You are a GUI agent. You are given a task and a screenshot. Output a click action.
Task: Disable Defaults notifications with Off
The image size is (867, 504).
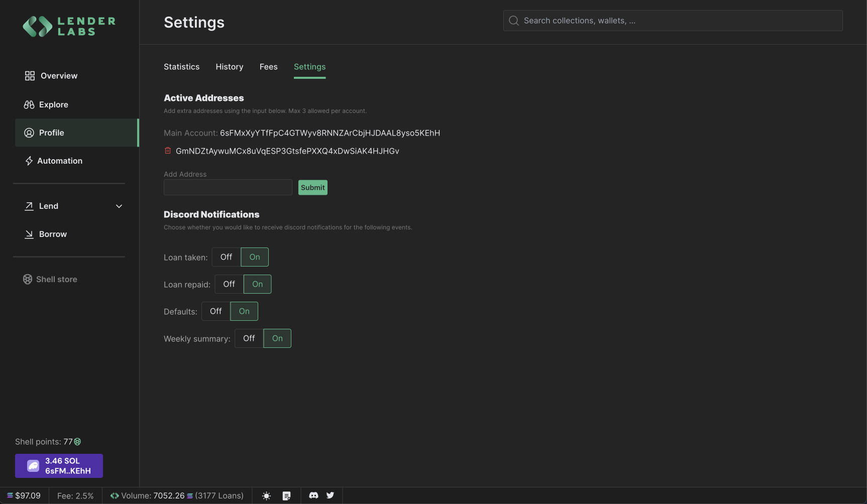coord(215,311)
